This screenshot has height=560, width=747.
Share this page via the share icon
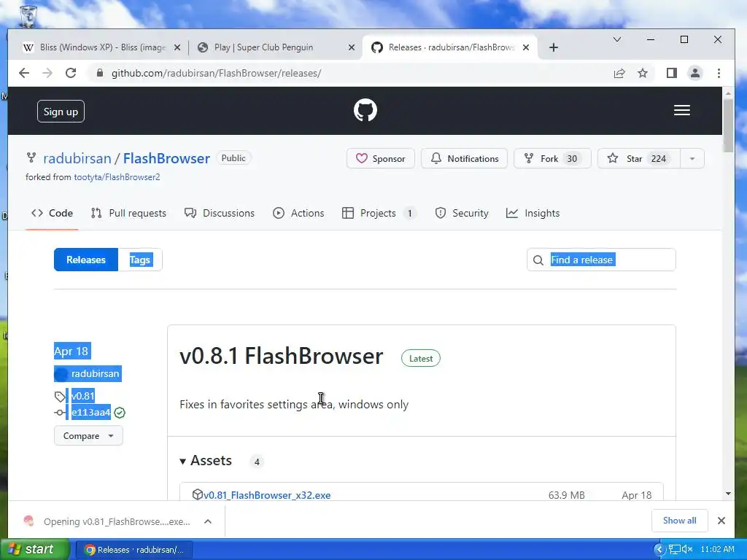click(619, 73)
